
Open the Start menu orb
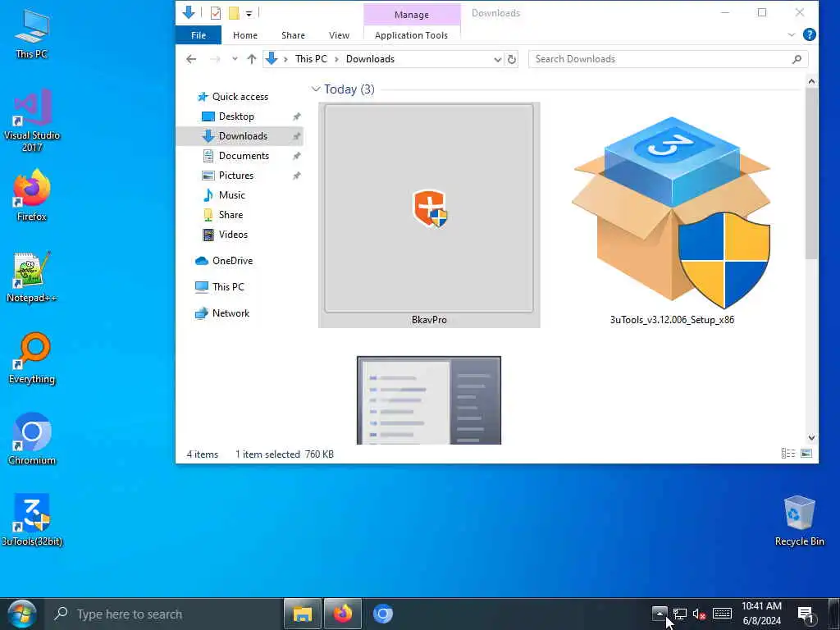(21, 614)
